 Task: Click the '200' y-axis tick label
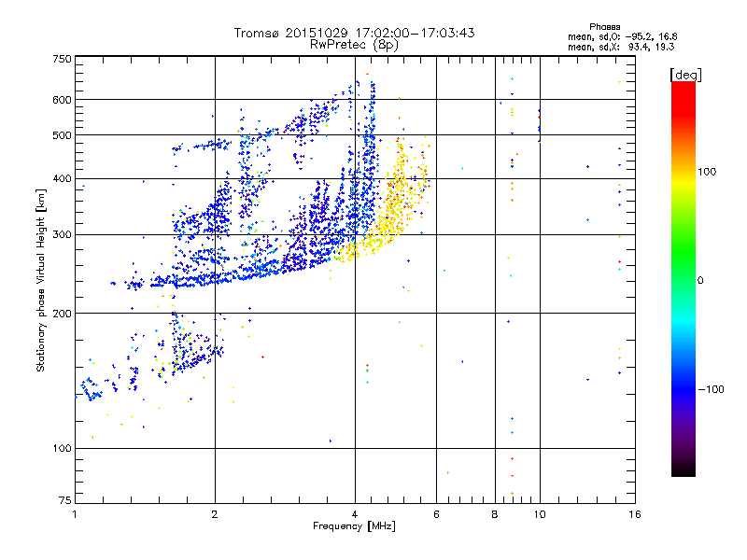pos(62,314)
